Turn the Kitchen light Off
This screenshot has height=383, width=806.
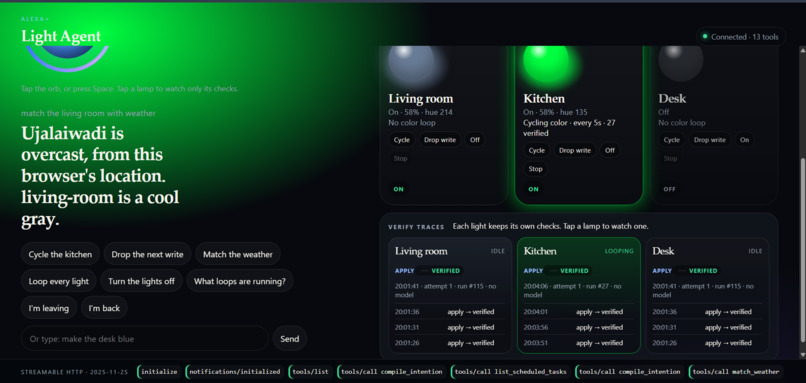610,151
